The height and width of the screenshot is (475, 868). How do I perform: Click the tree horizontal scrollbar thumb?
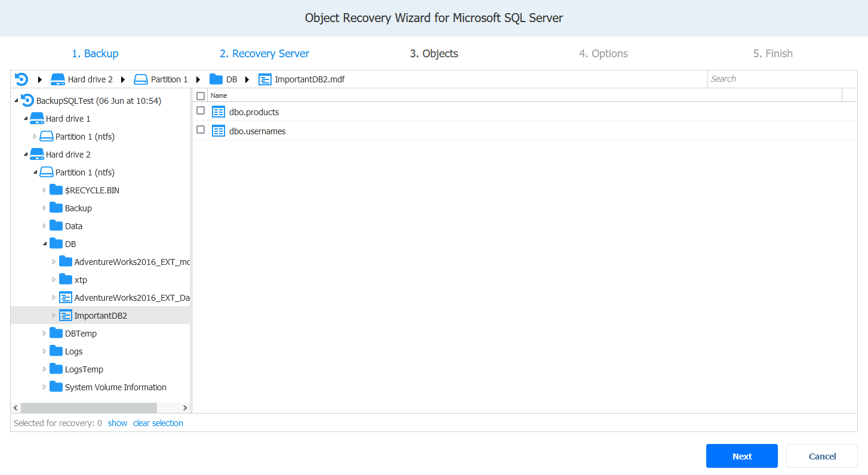coord(89,408)
